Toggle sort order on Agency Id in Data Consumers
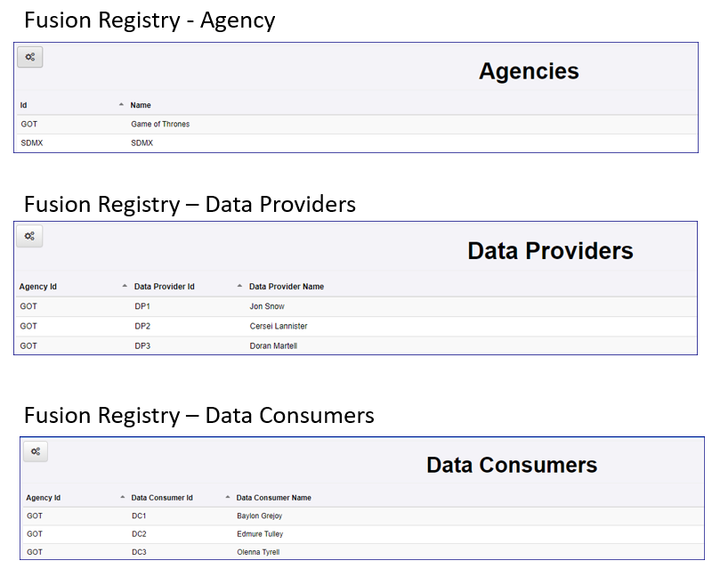The image size is (728, 585). click(x=122, y=497)
